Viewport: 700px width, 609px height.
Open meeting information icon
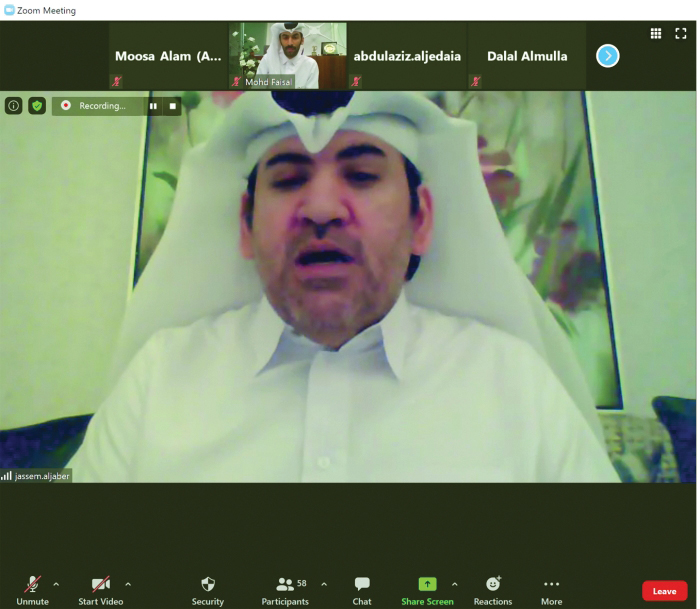tap(13, 106)
